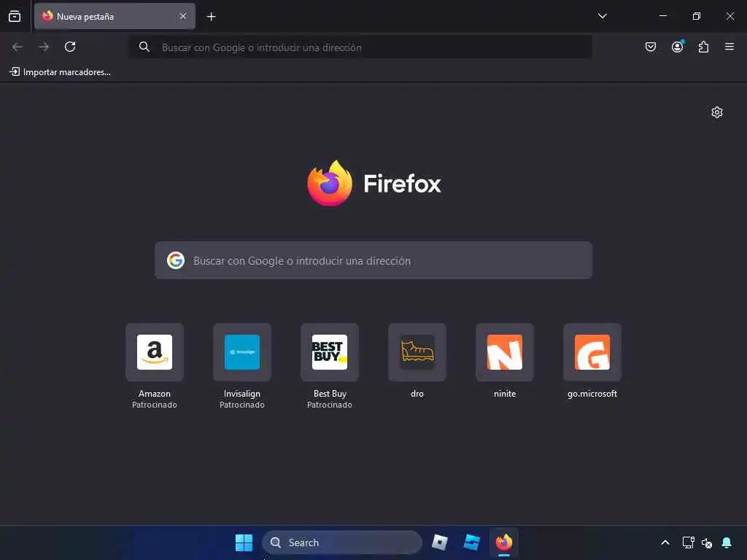Viewport: 747px width, 560px height.
Task: Click the taskbar Search box
Action: click(x=342, y=542)
